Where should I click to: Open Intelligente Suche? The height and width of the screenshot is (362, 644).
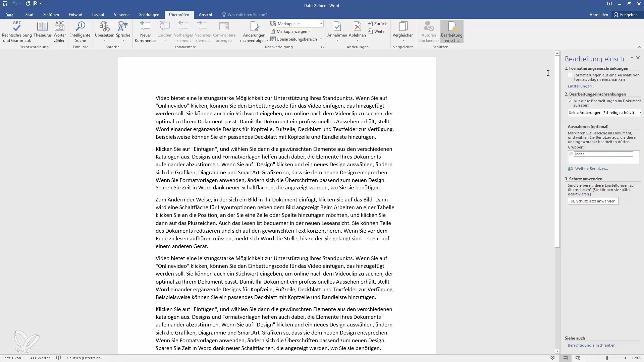point(80,32)
